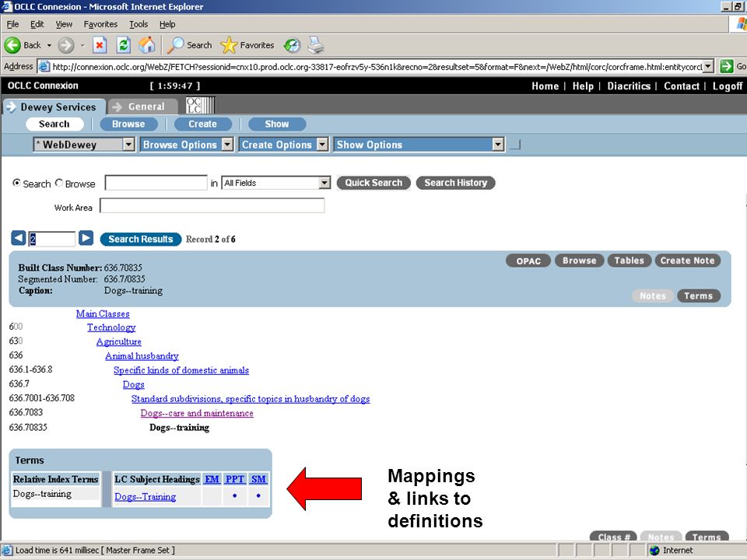Switch to the General tab
Screen dimensions: 747x560
(x=143, y=107)
